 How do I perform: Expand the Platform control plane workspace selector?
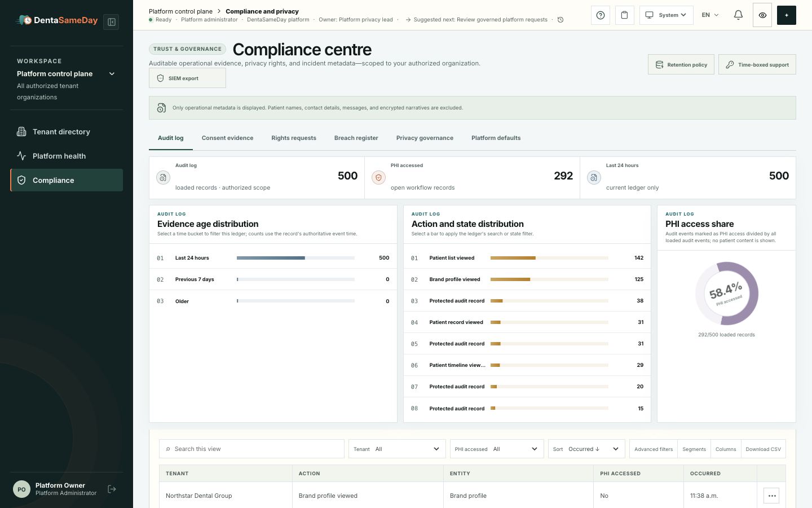coord(67,74)
